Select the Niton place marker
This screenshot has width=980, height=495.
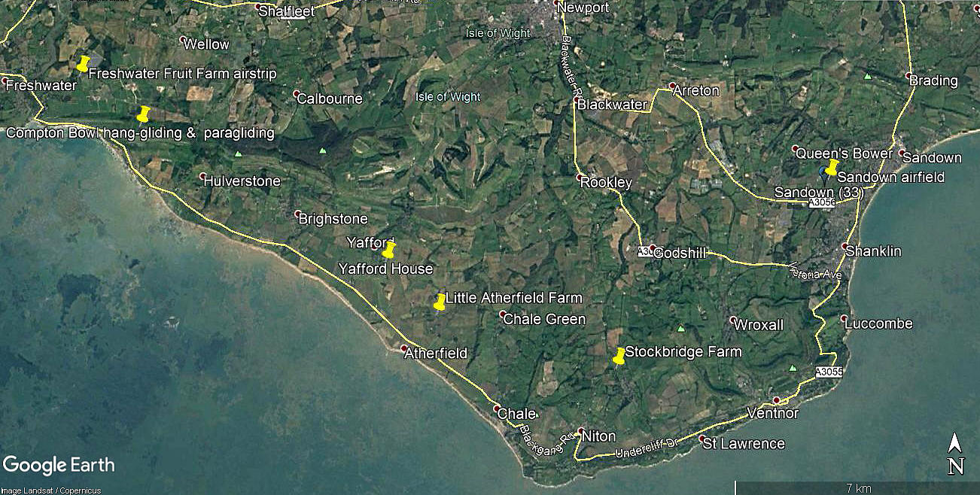pyautogui.click(x=580, y=432)
